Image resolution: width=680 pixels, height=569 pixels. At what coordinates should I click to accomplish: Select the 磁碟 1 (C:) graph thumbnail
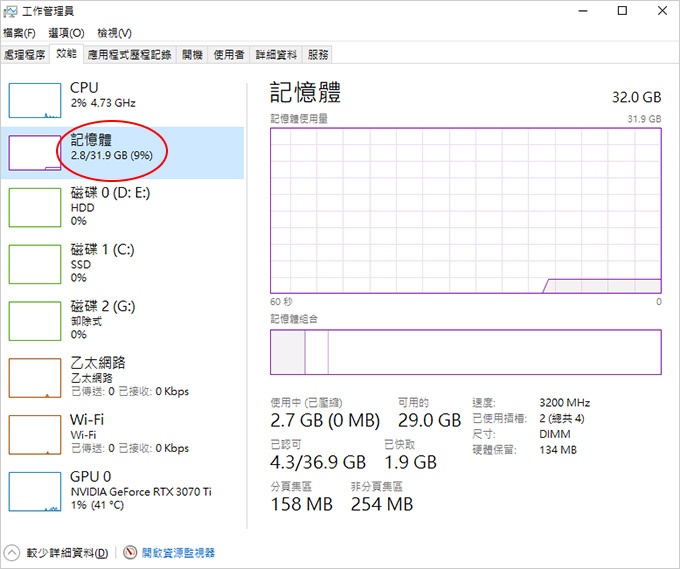[35, 264]
